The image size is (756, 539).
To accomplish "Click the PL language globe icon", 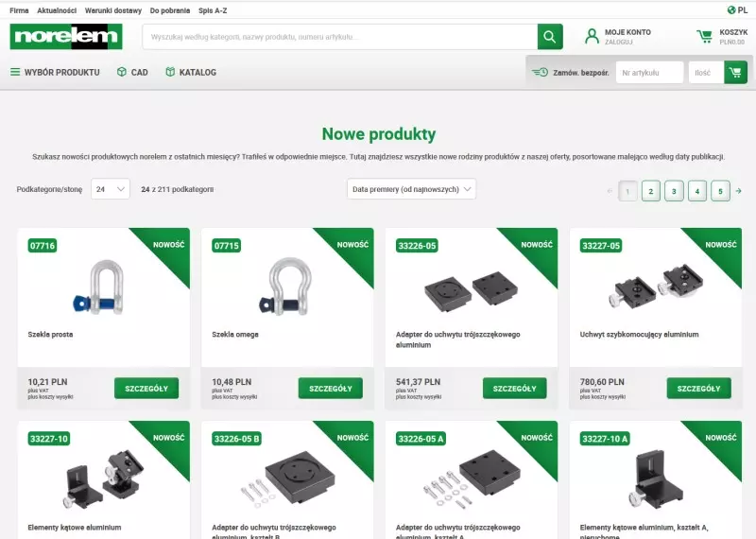I will pos(731,9).
